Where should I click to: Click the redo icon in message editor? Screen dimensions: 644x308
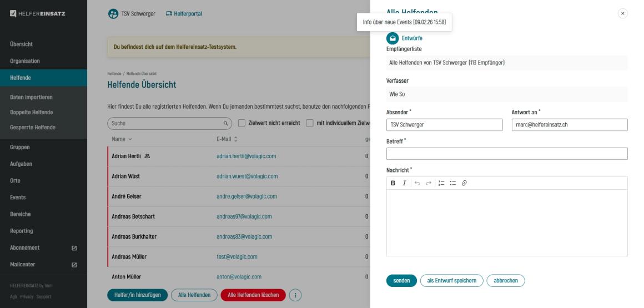429,183
